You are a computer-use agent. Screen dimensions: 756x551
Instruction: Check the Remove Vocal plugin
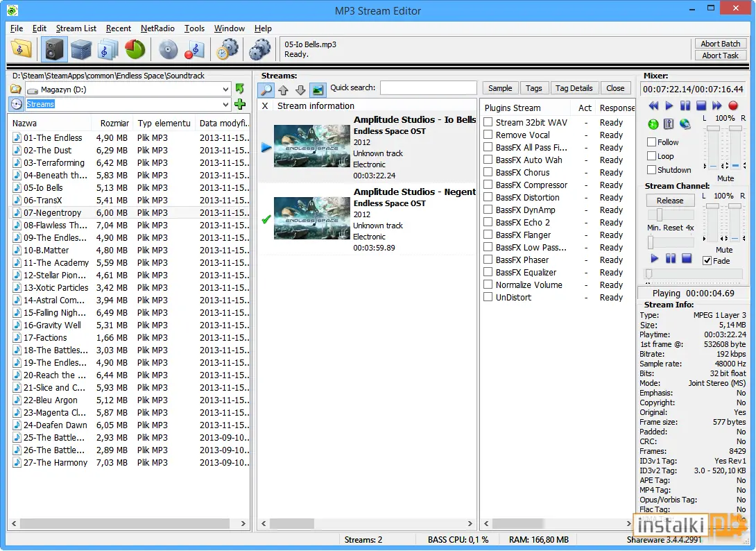click(488, 135)
